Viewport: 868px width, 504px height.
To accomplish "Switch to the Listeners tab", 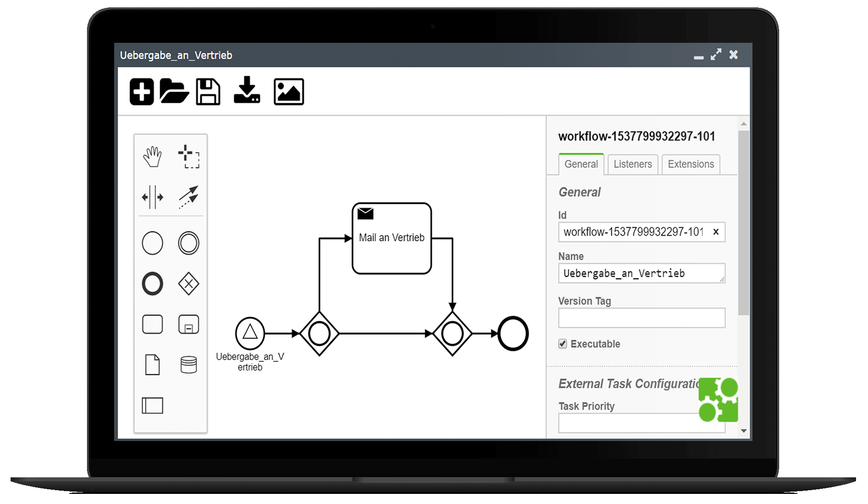I will (633, 164).
